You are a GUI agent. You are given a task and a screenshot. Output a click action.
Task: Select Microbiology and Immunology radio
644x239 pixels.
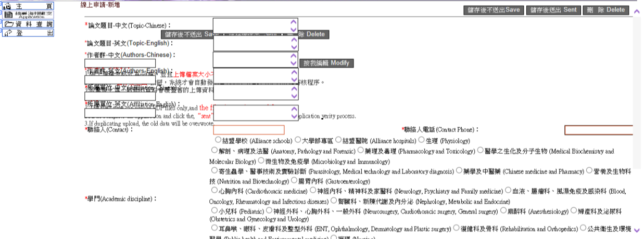coord(261,161)
